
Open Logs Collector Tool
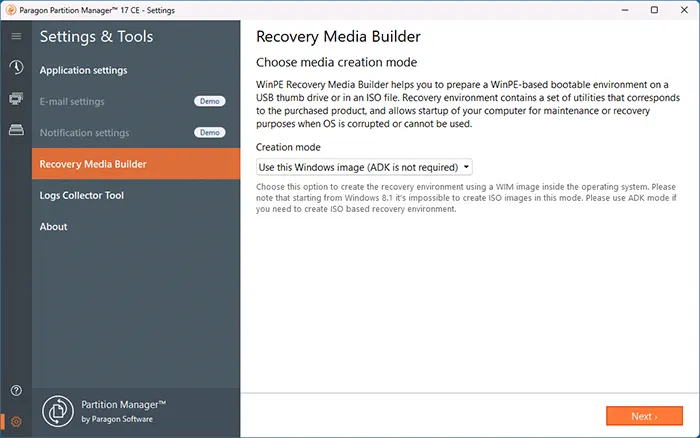[x=136, y=195]
